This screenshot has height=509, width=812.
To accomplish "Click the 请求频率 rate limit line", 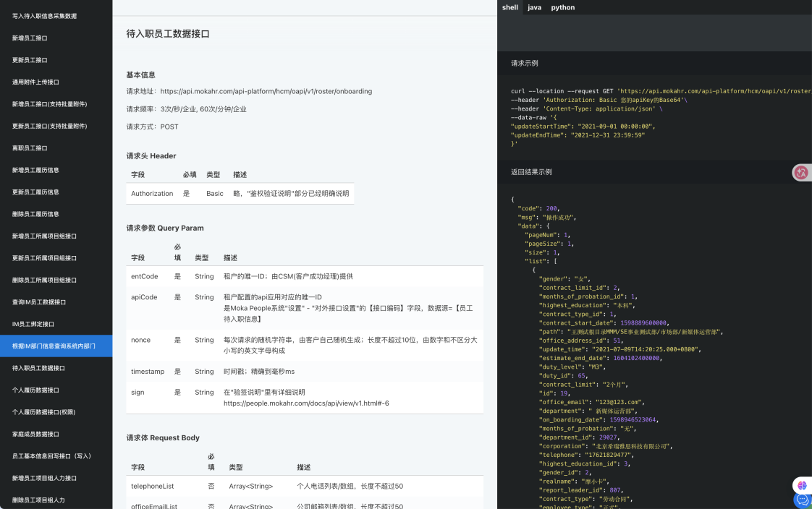I will [x=187, y=109].
